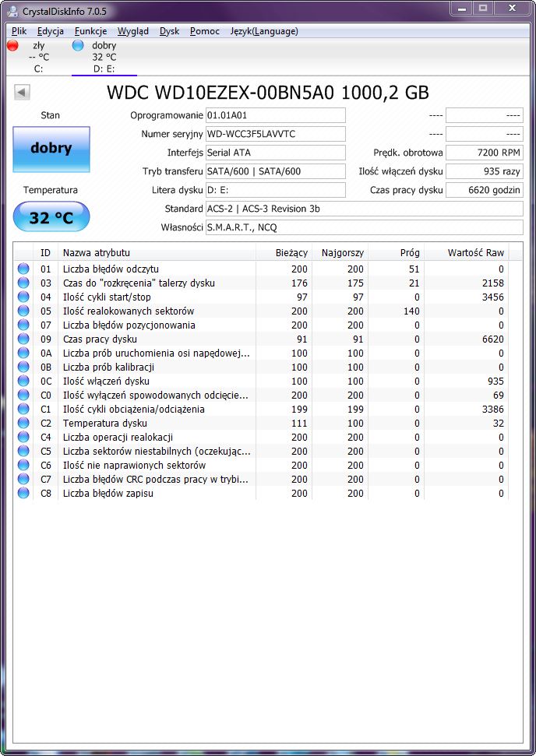The width and height of the screenshot is (536, 756).
Task: Open the Pomoc menu
Action: 205,31
